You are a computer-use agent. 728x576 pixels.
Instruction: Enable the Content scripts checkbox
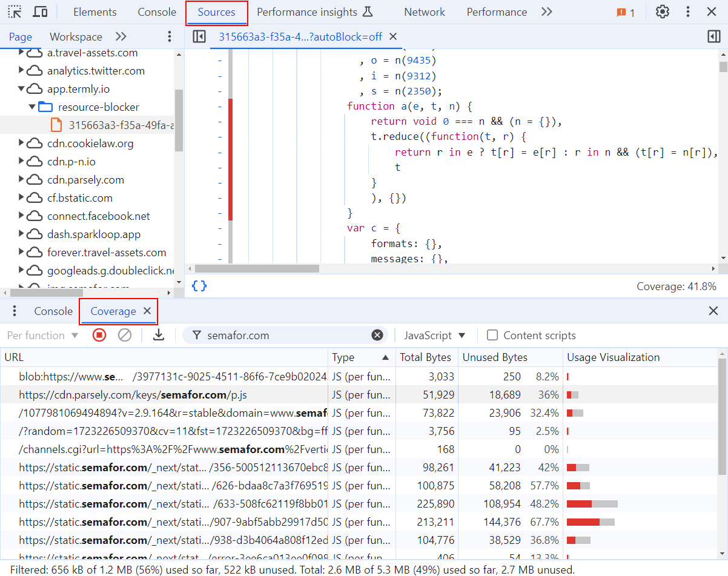click(492, 335)
